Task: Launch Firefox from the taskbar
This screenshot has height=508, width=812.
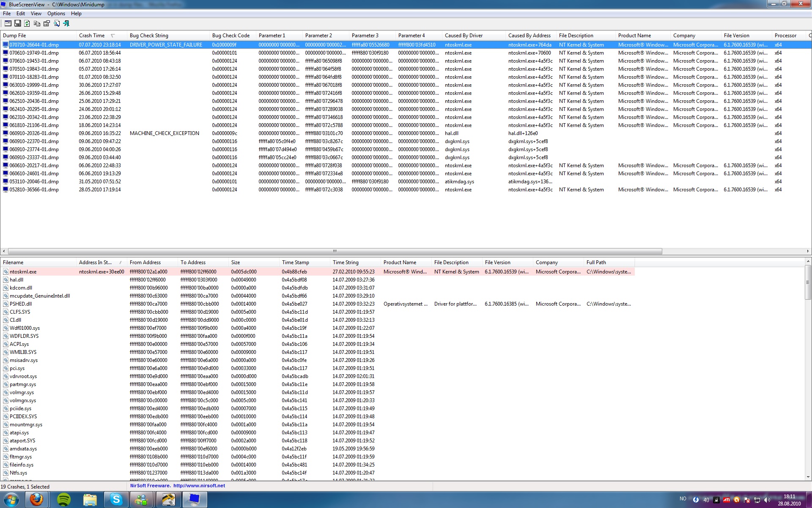Action: click(36, 500)
